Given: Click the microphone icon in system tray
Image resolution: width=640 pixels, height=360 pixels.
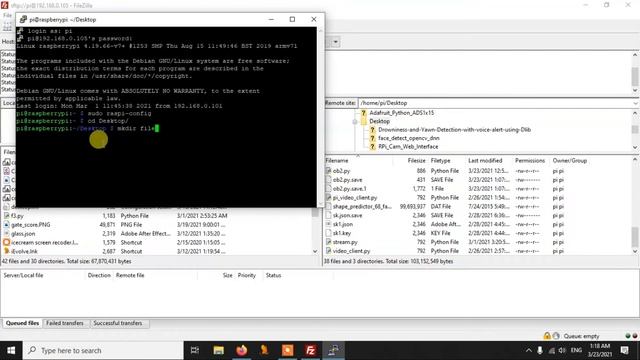Looking at the screenshot, I should click(540, 350).
